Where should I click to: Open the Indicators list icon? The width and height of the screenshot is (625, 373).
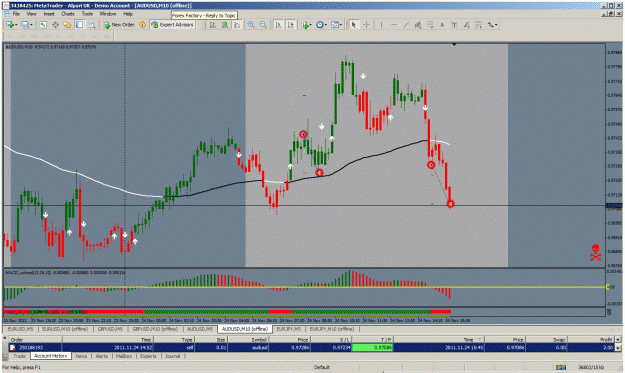(x=305, y=25)
